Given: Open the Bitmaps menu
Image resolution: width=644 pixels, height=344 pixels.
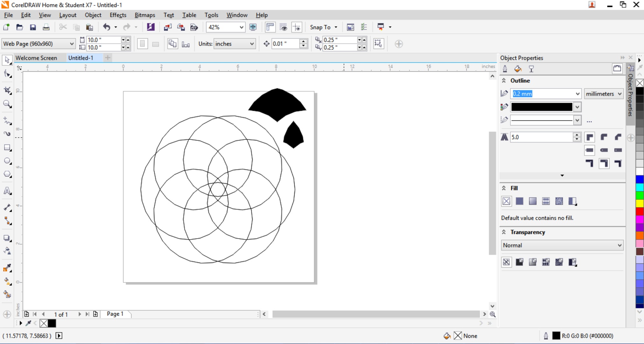Looking at the screenshot, I should pyautogui.click(x=145, y=15).
